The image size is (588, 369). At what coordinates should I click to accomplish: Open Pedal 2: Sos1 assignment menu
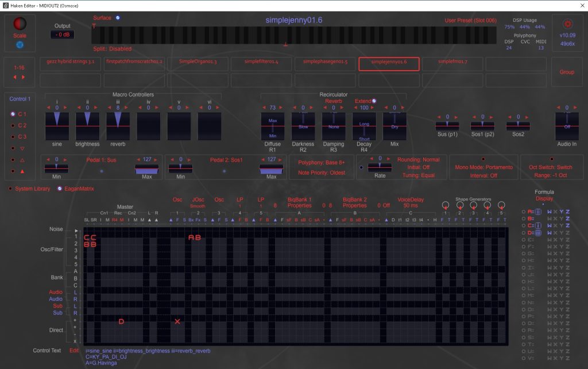(x=226, y=160)
